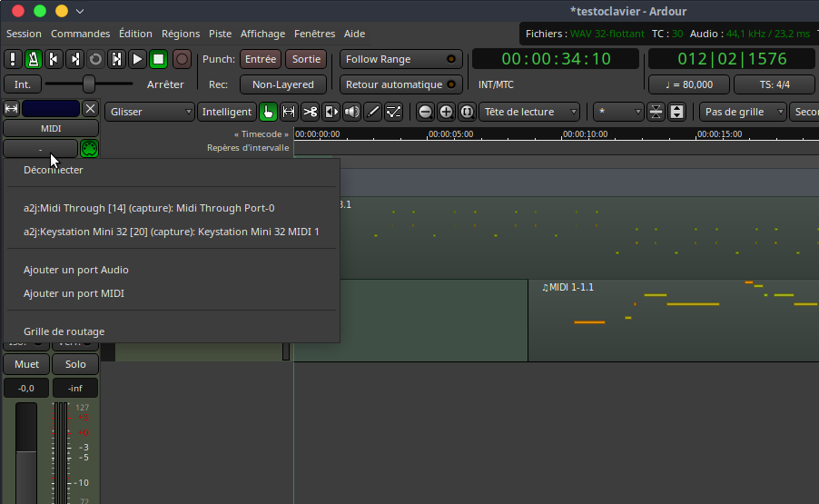Viewport: 819px width, 504px height.
Task: Click the Zoom out minus icon
Action: (425, 112)
